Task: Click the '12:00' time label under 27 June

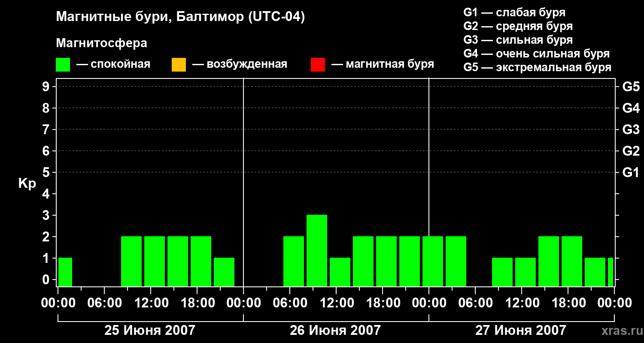Action: [x=522, y=303]
